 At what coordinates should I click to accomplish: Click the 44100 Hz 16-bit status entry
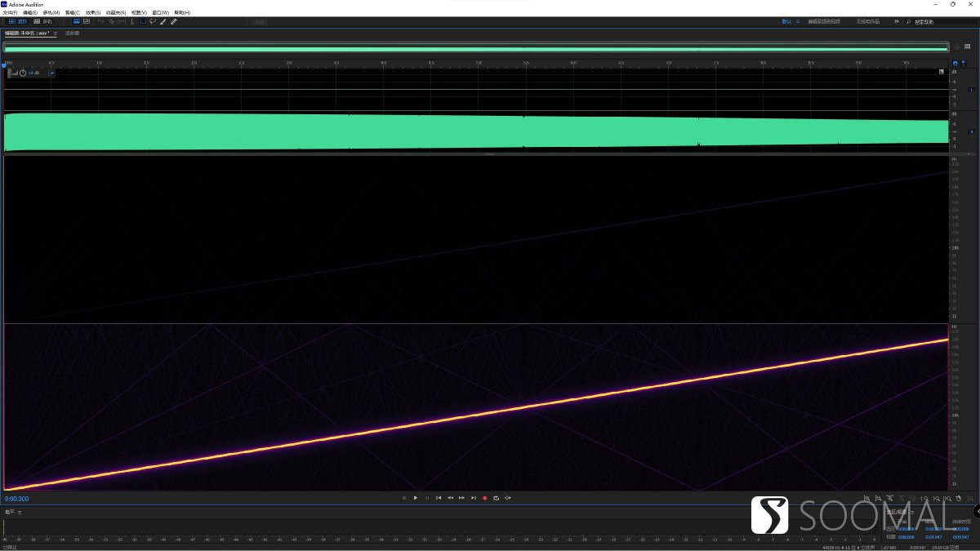[x=848, y=548]
